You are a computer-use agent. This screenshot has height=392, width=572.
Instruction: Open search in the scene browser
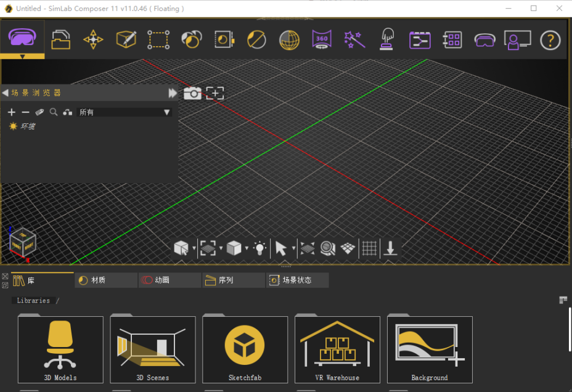(53, 112)
